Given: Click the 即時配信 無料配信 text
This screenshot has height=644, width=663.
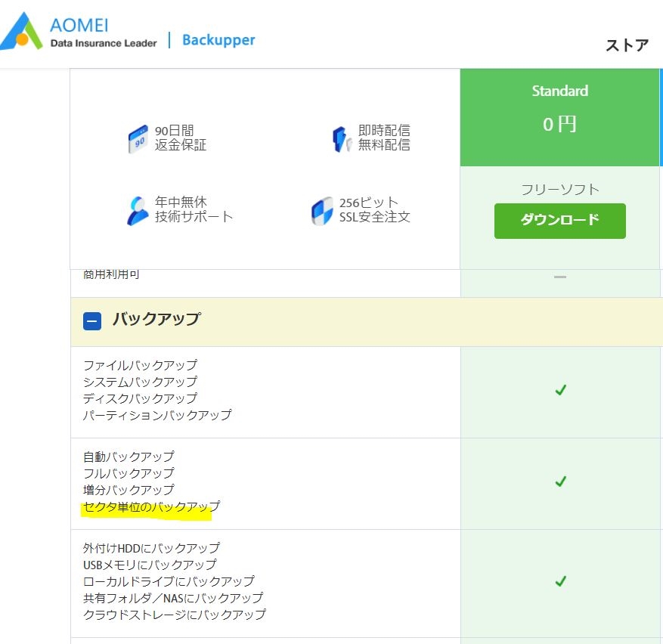Looking at the screenshot, I should [x=384, y=138].
